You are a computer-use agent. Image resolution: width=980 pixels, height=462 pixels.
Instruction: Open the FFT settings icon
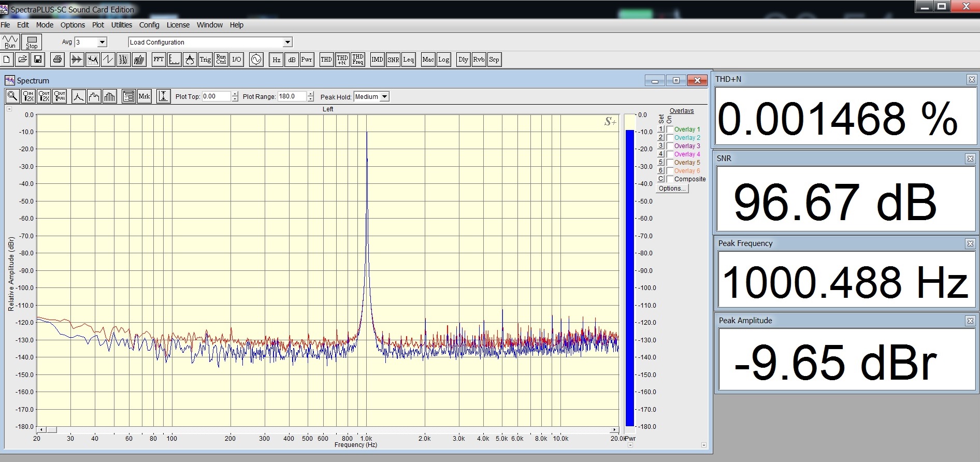tap(158, 60)
